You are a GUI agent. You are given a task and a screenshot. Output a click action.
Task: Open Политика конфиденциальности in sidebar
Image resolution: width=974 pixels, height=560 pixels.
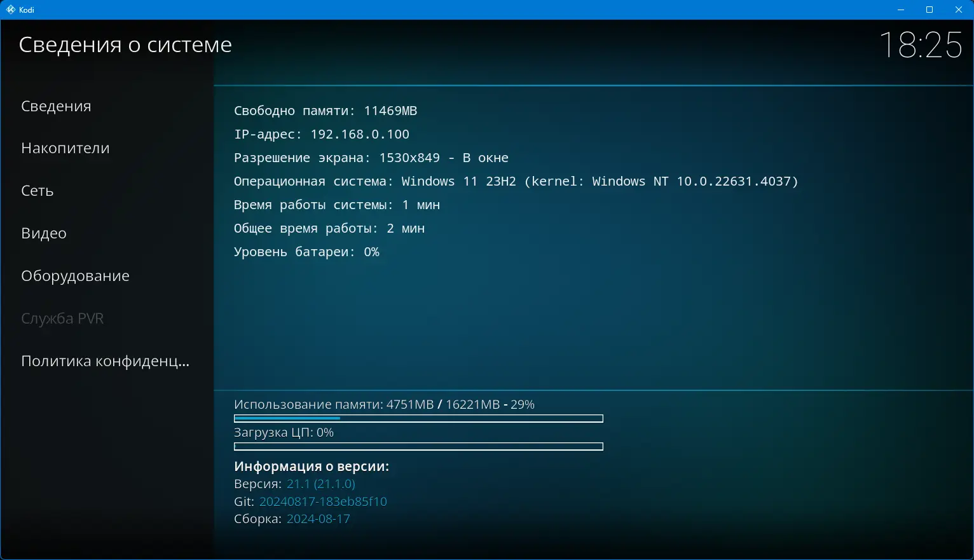[x=107, y=361]
